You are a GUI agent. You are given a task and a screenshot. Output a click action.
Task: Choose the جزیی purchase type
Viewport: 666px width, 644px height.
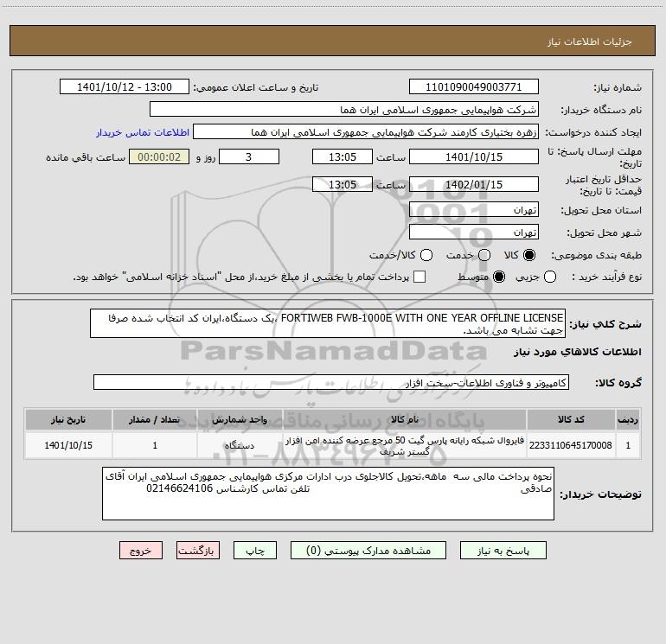550,277
